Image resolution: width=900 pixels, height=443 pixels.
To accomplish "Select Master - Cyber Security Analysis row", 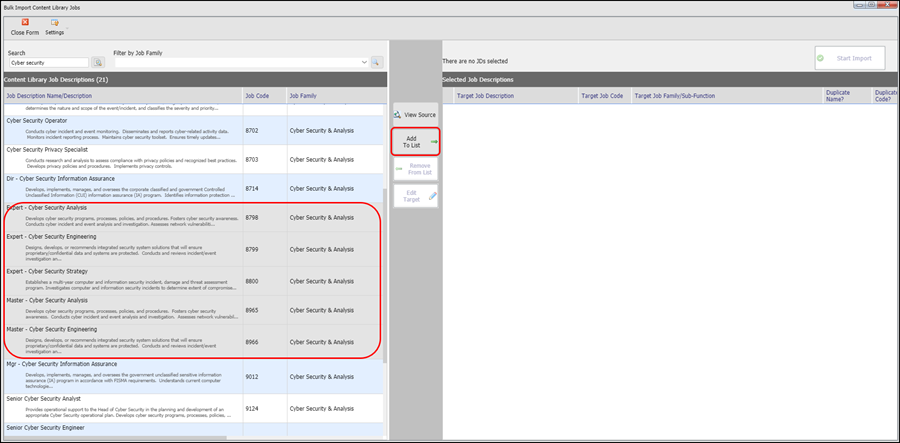I will pos(195,310).
